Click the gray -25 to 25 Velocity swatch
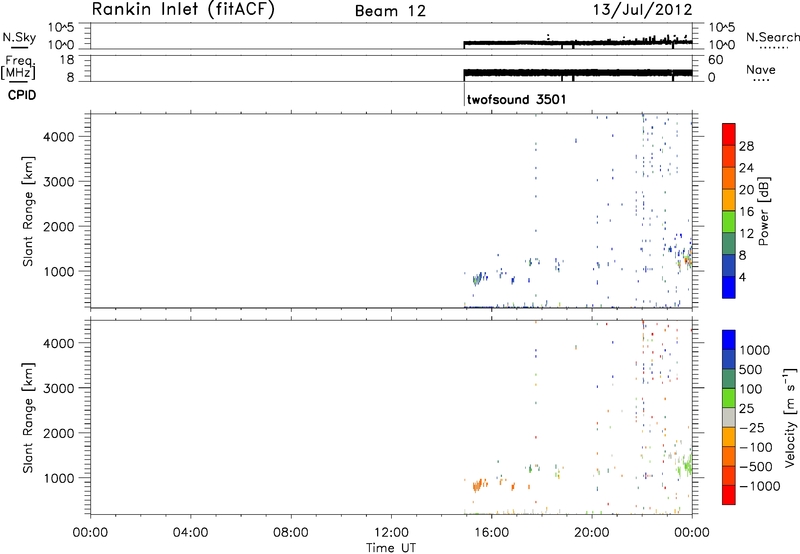800x554 pixels. coord(729,417)
